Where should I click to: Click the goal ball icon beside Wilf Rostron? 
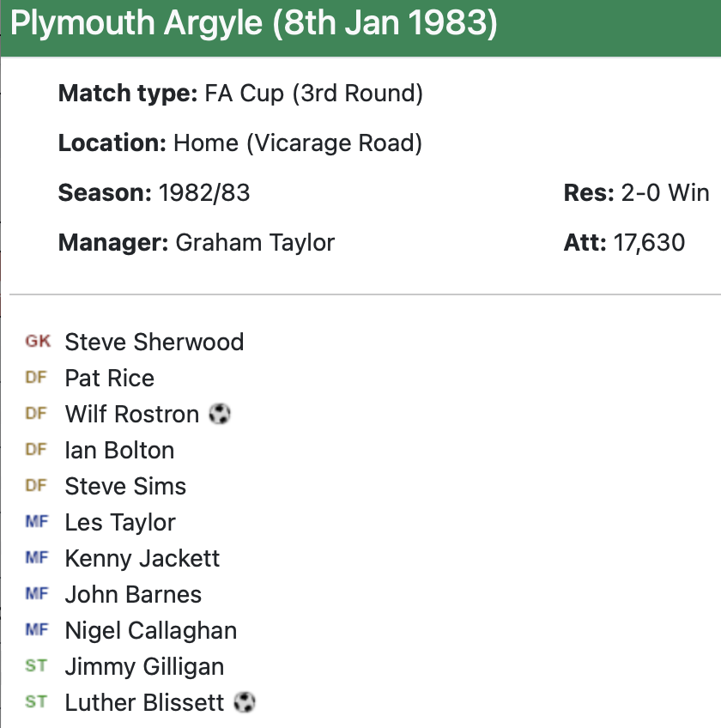(221, 415)
